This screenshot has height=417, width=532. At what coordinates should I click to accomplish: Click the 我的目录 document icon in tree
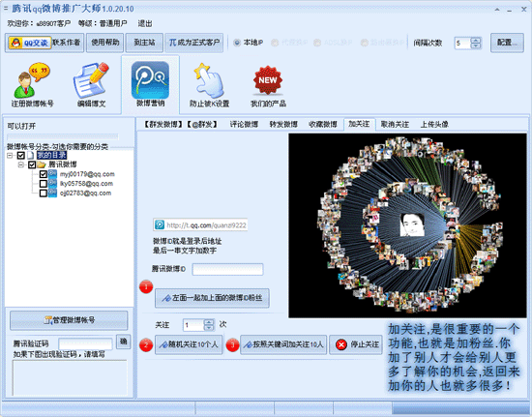click(31, 156)
